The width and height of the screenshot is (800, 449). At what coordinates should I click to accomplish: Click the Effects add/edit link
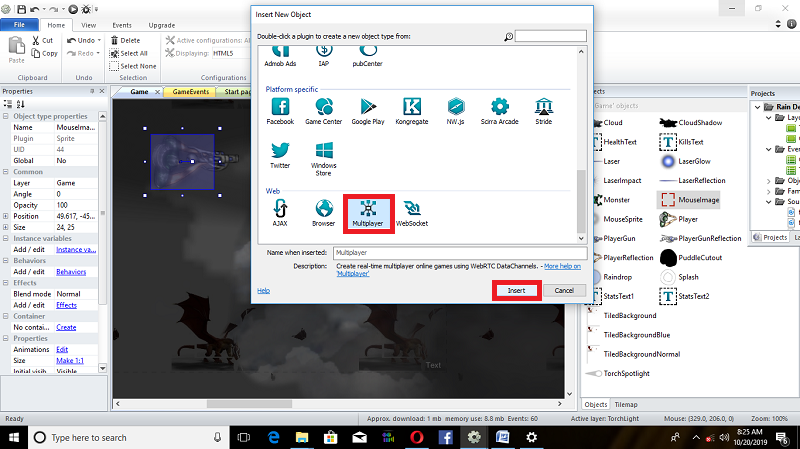(x=66, y=305)
